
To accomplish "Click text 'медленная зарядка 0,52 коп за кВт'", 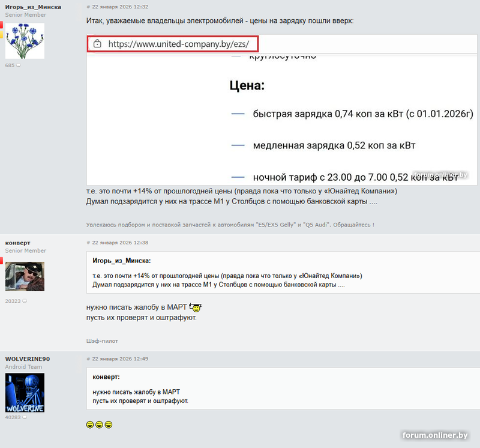I will pos(334,145).
